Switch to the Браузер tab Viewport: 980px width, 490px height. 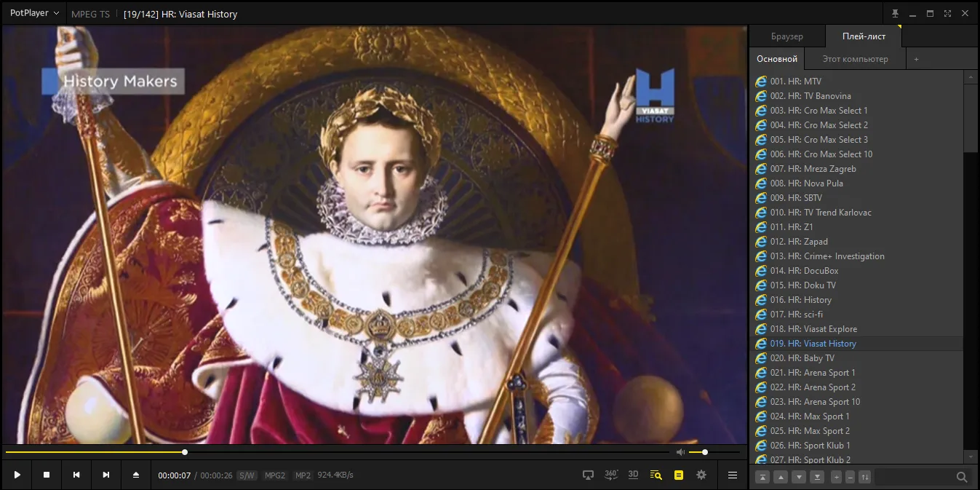(x=787, y=36)
